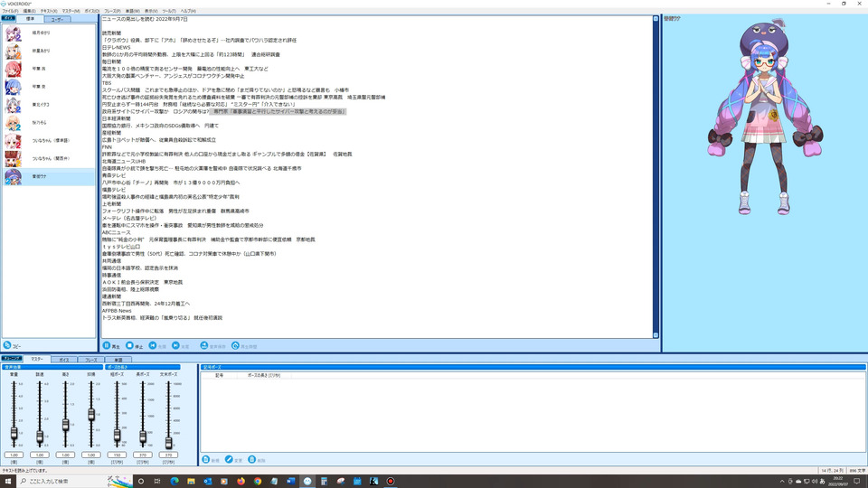
Task: Select the 結月ゆかり voice avatar
Action: (14, 33)
